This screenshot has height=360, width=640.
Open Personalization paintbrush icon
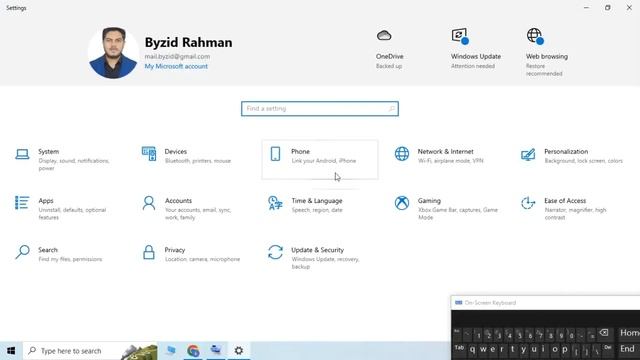tap(528, 154)
